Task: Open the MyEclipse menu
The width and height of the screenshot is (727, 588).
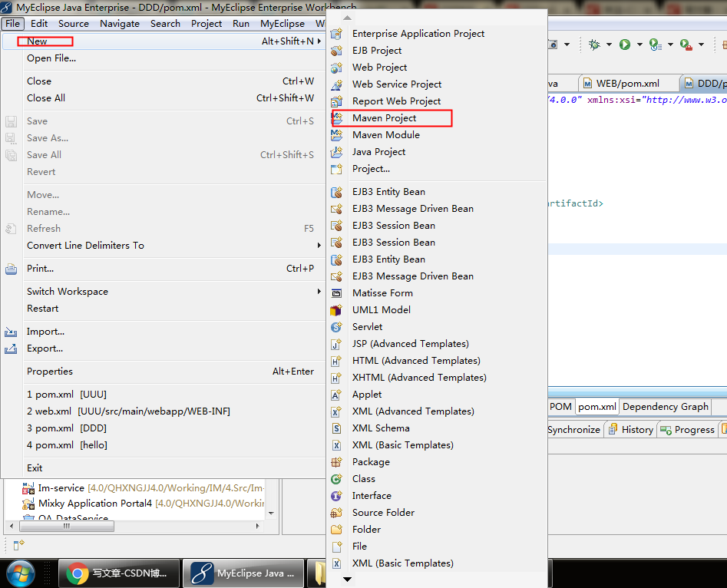Action: point(283,24)
